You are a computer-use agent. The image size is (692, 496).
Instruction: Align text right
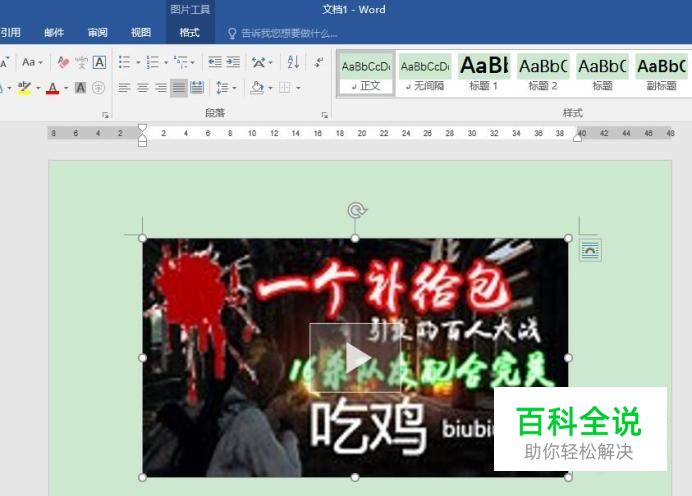point(161,88)
